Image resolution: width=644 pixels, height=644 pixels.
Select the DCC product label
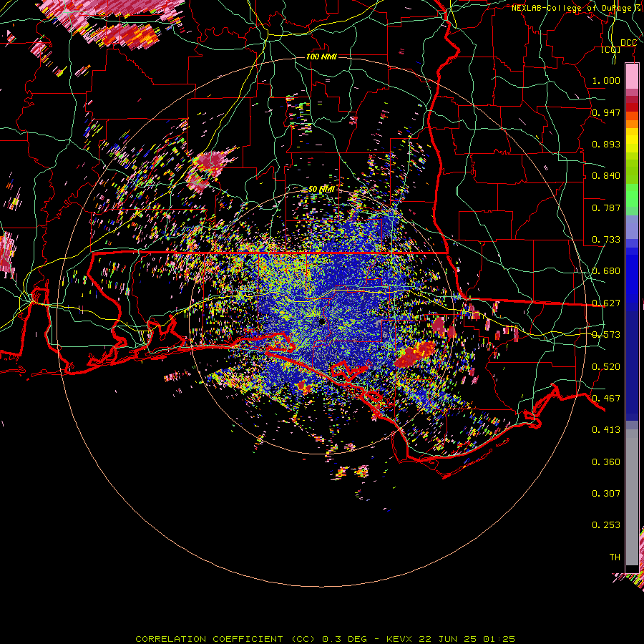[628, 43]
